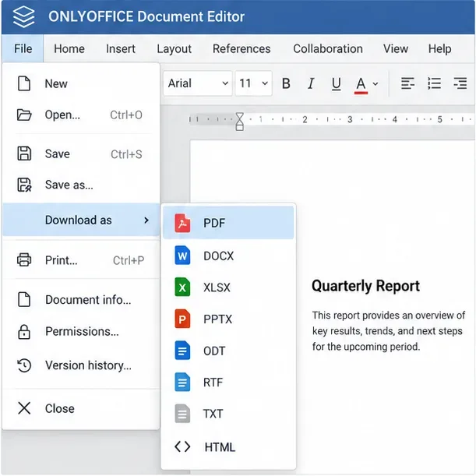Insert a list with the toolbar list icon
The image size is (476, 476).
coord(434,83)
